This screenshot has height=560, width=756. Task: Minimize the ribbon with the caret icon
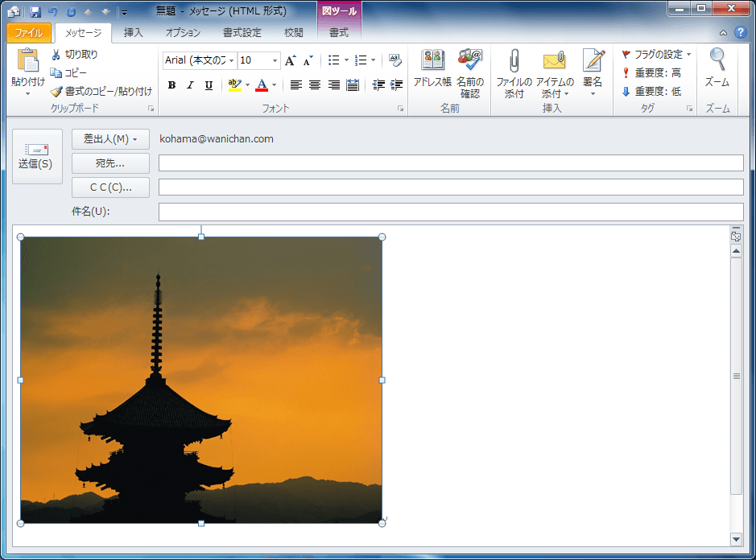[x=723, y=33]
